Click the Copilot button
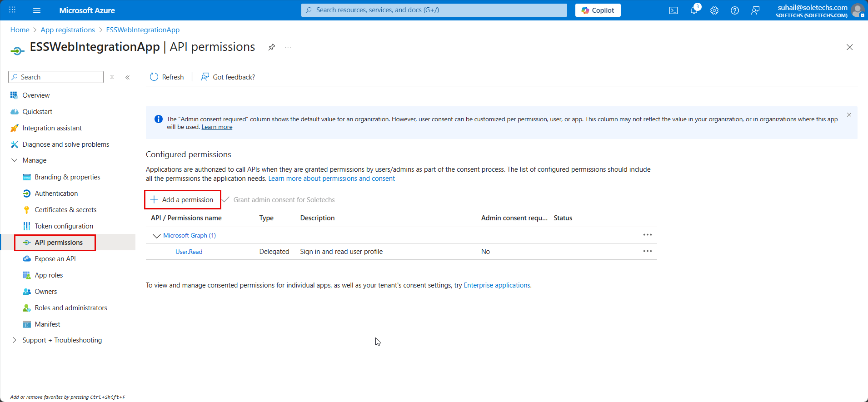868x402 pixels. pyautogui.click(x=598, y=10)
